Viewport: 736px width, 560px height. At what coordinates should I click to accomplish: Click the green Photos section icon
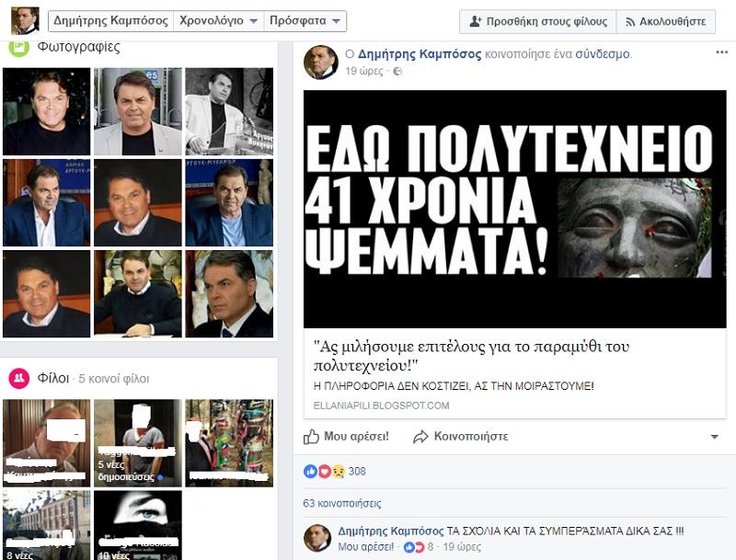pos(18,48)
